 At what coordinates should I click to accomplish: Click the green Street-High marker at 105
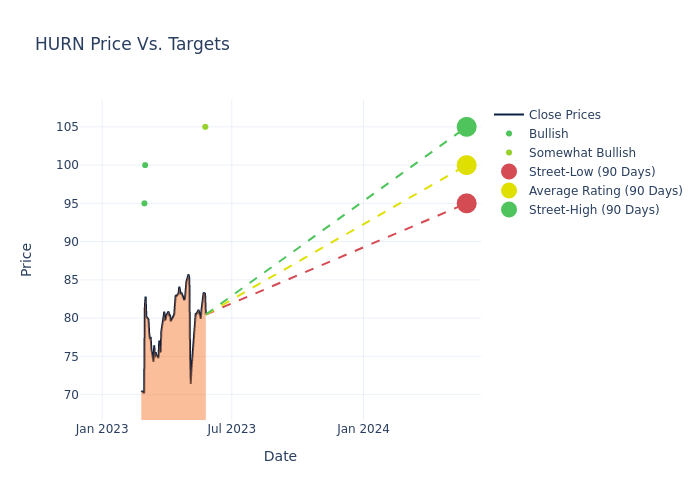tap(466, 127)
